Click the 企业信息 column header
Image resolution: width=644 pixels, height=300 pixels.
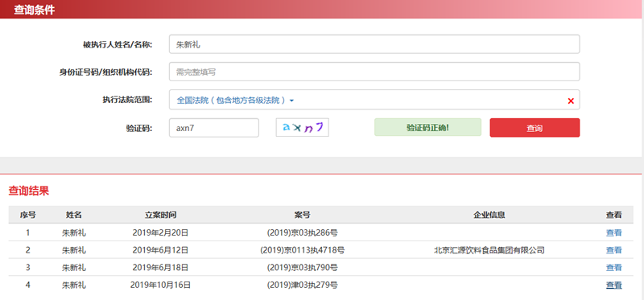[489, 215]
